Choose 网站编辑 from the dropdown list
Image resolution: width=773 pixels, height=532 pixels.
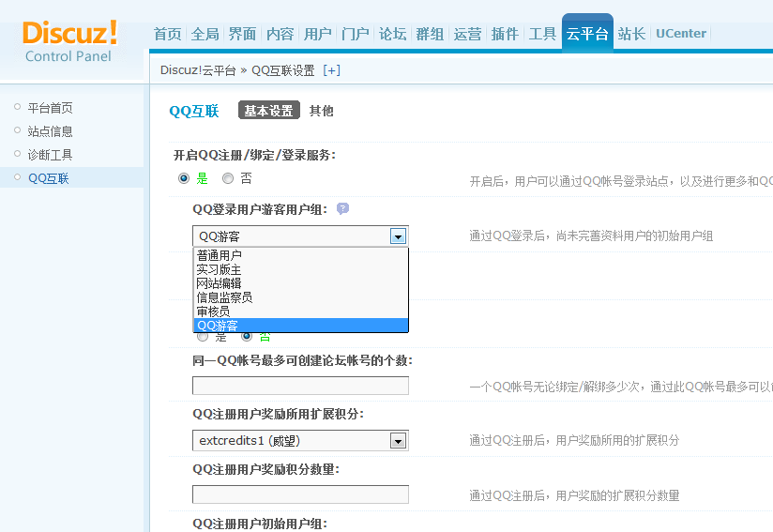(x=301, y=283)
